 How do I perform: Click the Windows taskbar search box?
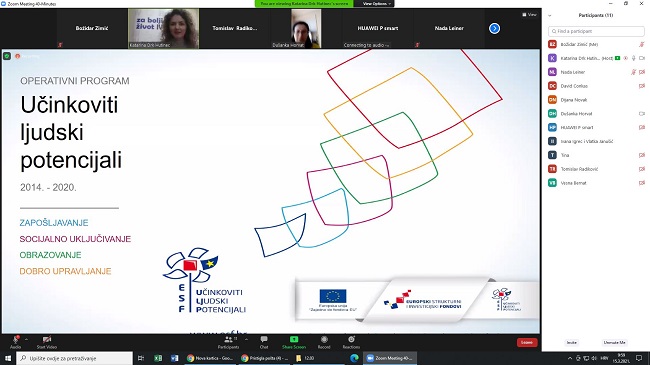[75, 358]
